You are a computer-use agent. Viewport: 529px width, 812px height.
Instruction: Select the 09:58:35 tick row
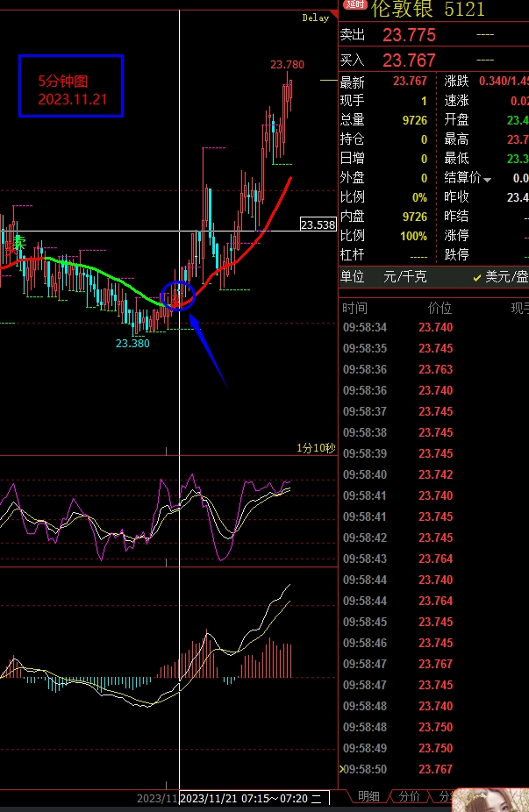(433, 348)
